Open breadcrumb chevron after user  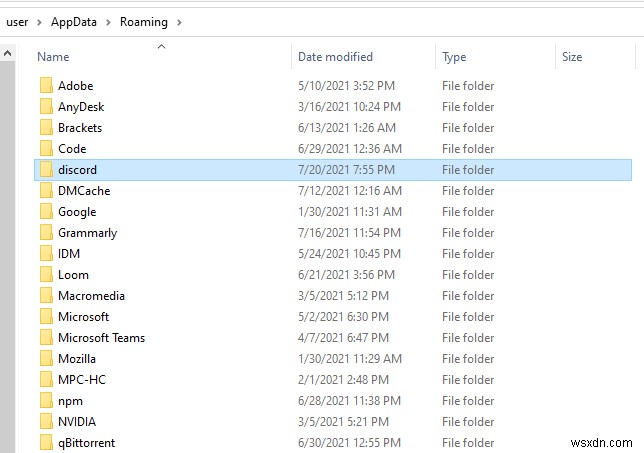click(x=39, y=22)
